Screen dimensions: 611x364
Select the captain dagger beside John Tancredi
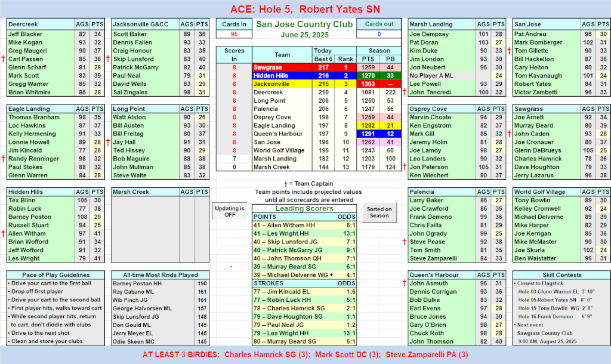(x=405, y=92)
